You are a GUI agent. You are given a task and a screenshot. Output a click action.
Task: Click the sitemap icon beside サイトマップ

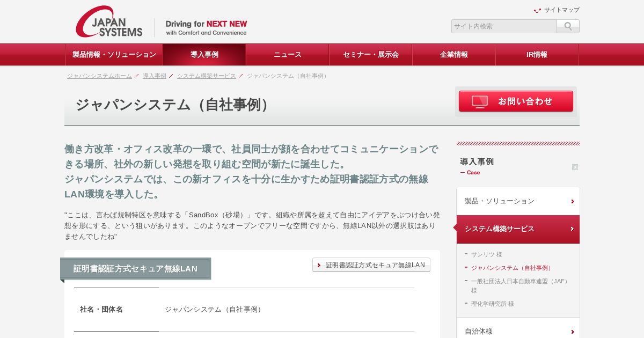pos(537,10)
